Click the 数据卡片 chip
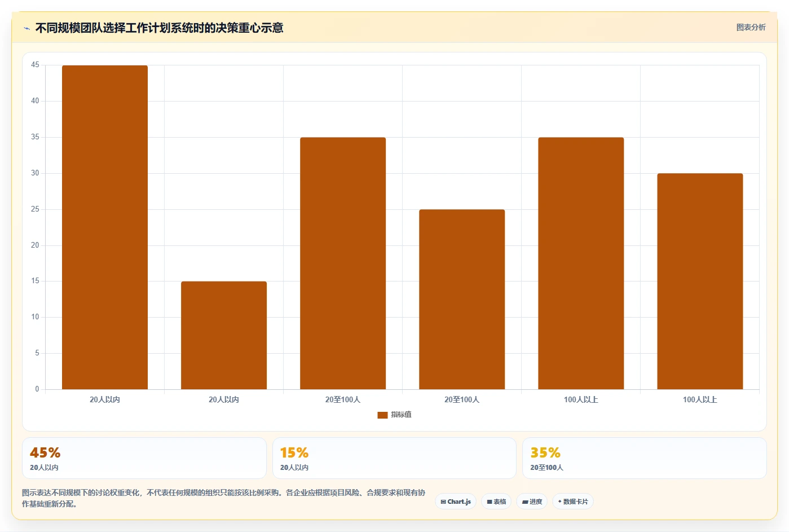Viewport: 789px width, 532px height. tap(573, 502)
